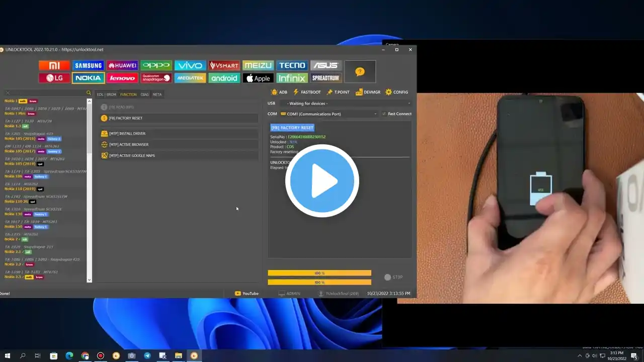The width and height of the screenshot is (644, 362).
Task: Run [MTP] INSTALL DRIVER
Action: pyautogui.click(x=179, y=133)
